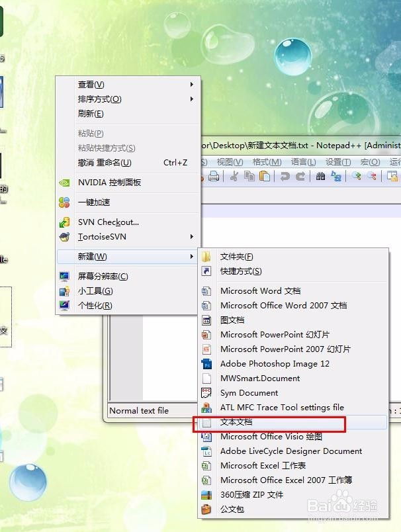Select the 一键加速 menu entry

pyautogui.click(x=128, y=202)
